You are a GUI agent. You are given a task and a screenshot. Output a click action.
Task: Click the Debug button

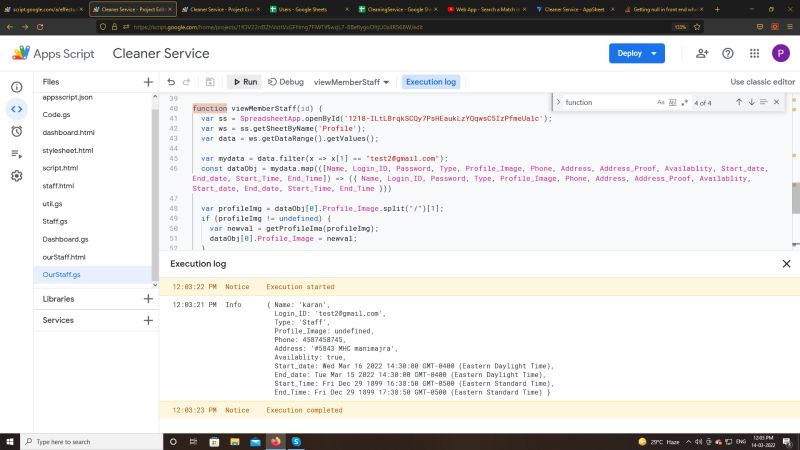286,82
